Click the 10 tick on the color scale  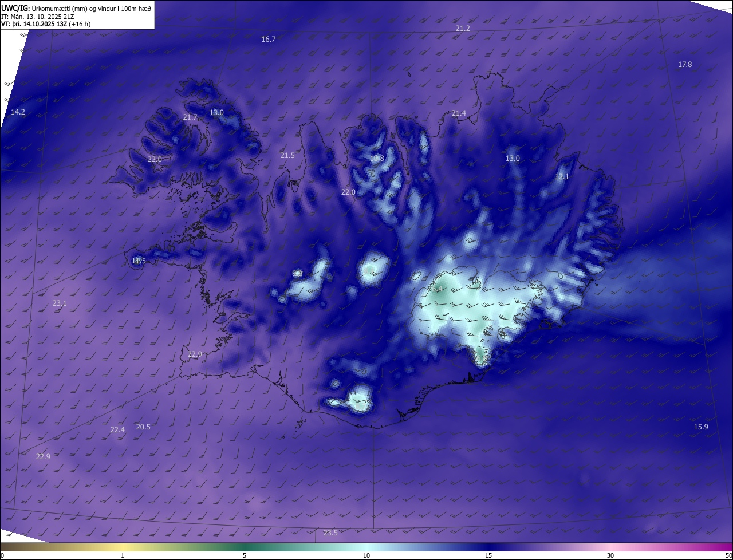pos(366,555)
